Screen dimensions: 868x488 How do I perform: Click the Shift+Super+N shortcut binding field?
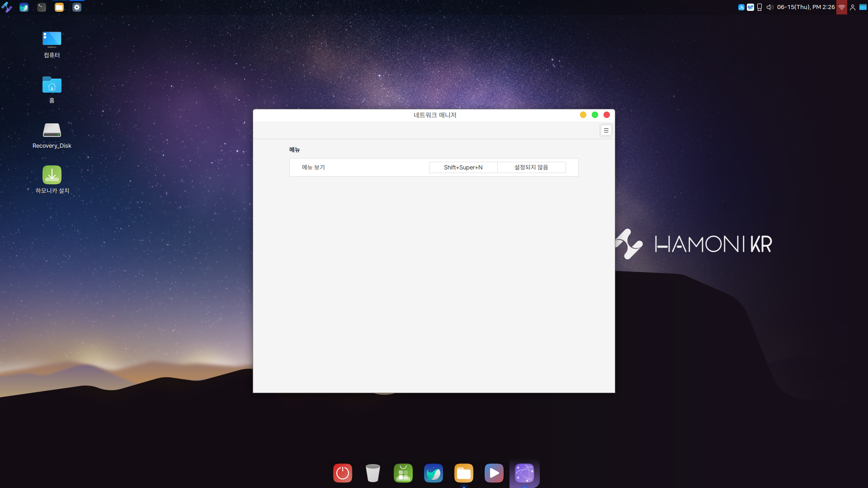click(463, 167)
